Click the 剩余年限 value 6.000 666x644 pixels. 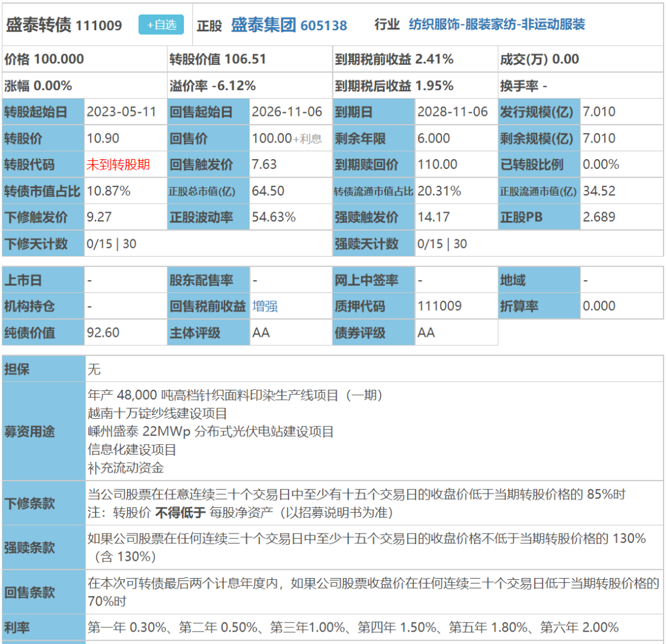coord(434,139)
